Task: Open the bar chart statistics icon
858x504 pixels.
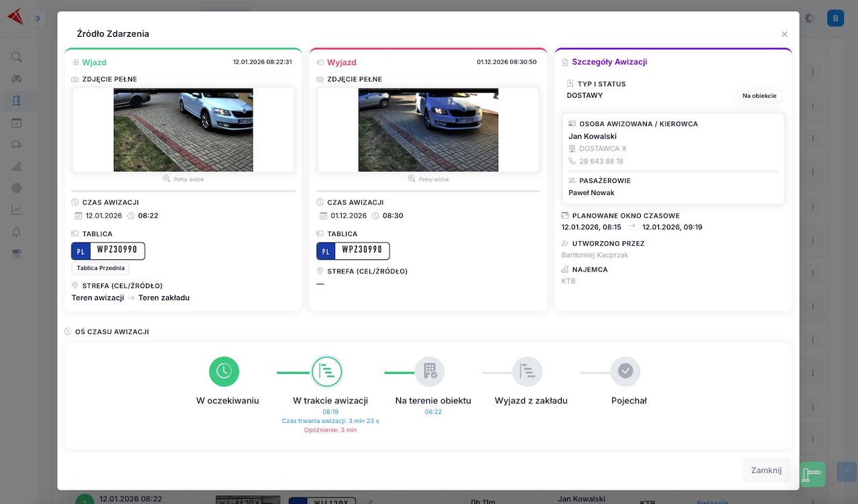Action: pos(17,166)
